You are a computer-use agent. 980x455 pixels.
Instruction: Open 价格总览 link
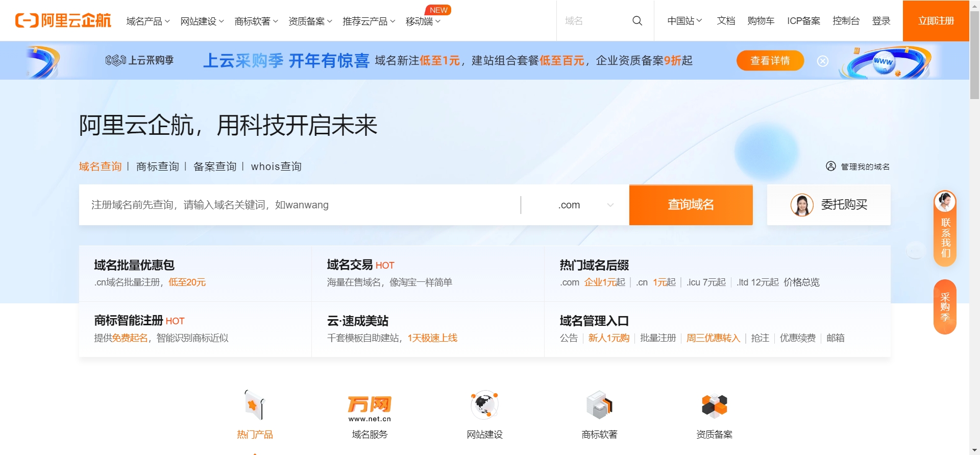pos(801,282)
